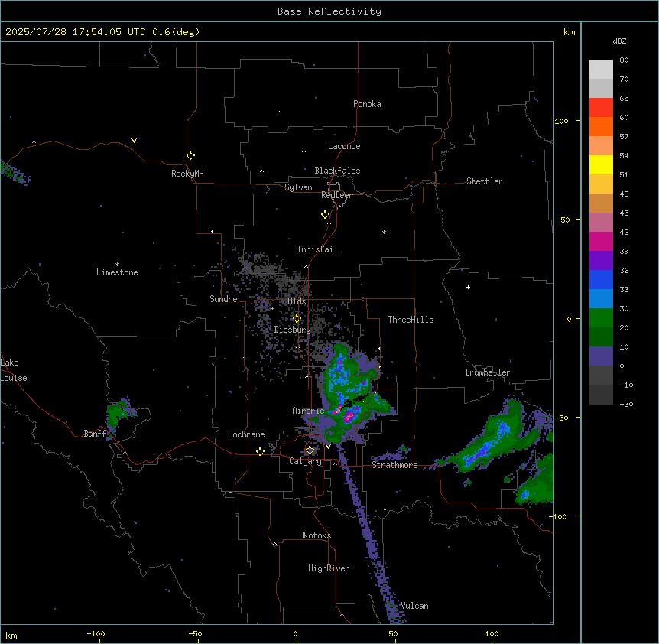The height and width of the screenshot is (644, 659).
Task: Select the yellow diamond marker below Cochrane
Action: click(x=260, y=451)
